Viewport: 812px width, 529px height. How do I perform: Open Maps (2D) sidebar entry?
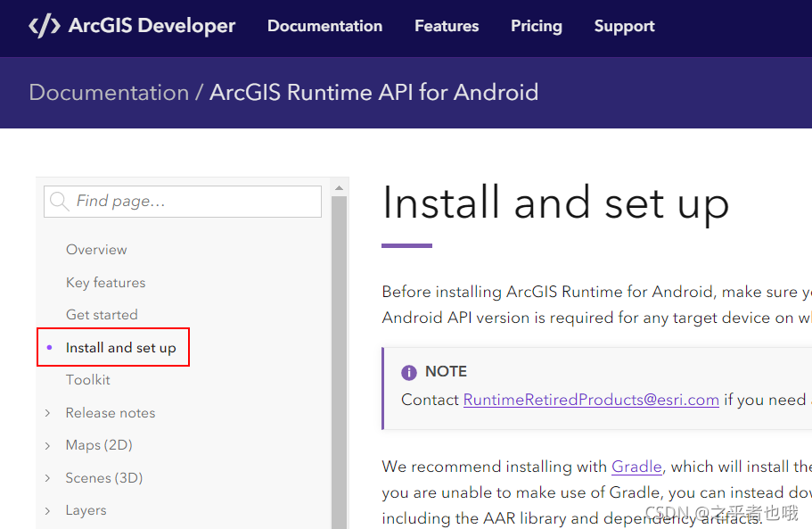point(99,445)
